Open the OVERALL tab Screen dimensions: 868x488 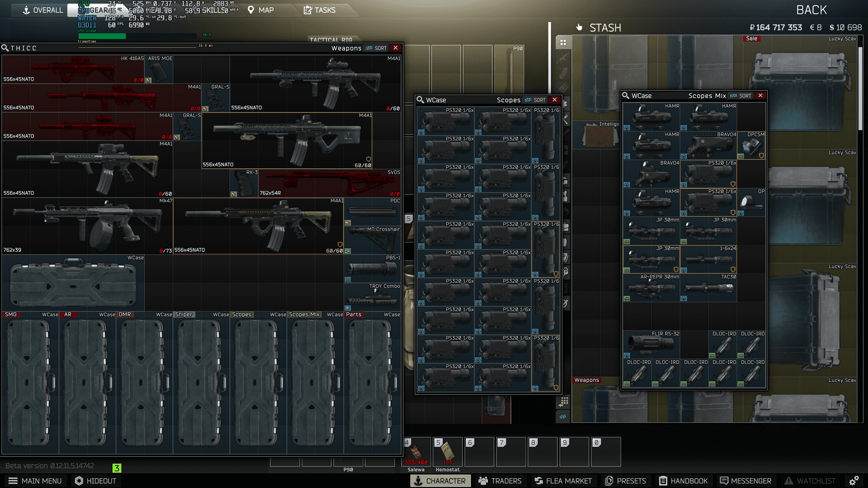point(43,10)
